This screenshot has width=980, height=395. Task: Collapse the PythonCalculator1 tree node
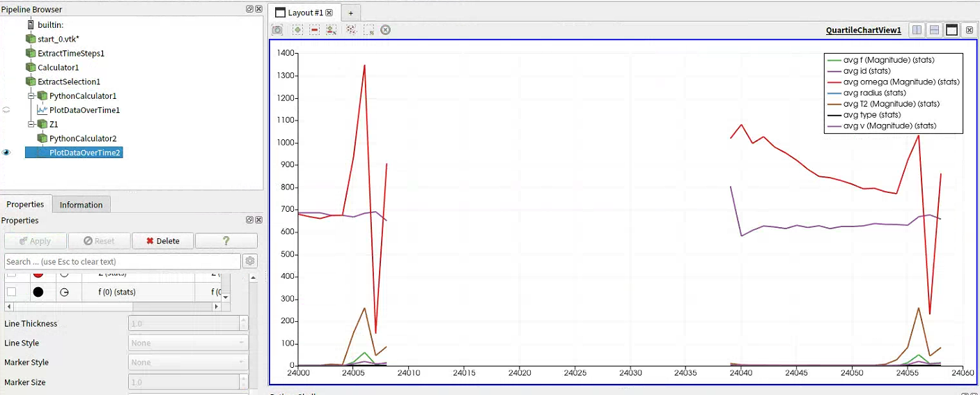click(31, 95)
